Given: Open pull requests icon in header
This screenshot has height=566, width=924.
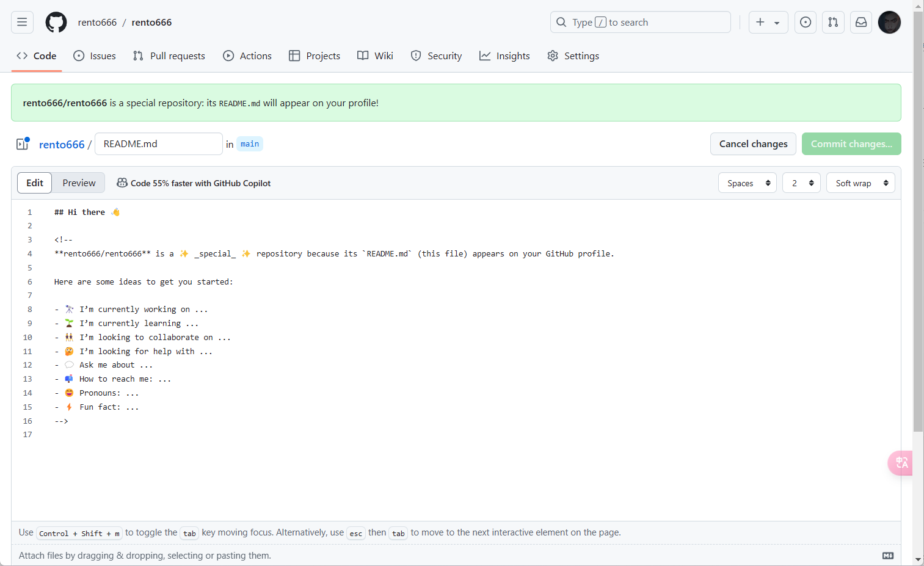Looking at the screenshot, I should coord(833,22).
